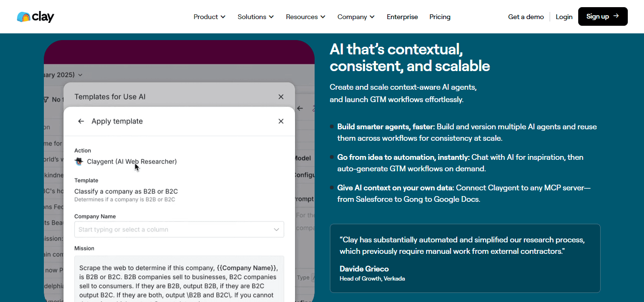Expand the Company chevron arrow

coord(372,17)
